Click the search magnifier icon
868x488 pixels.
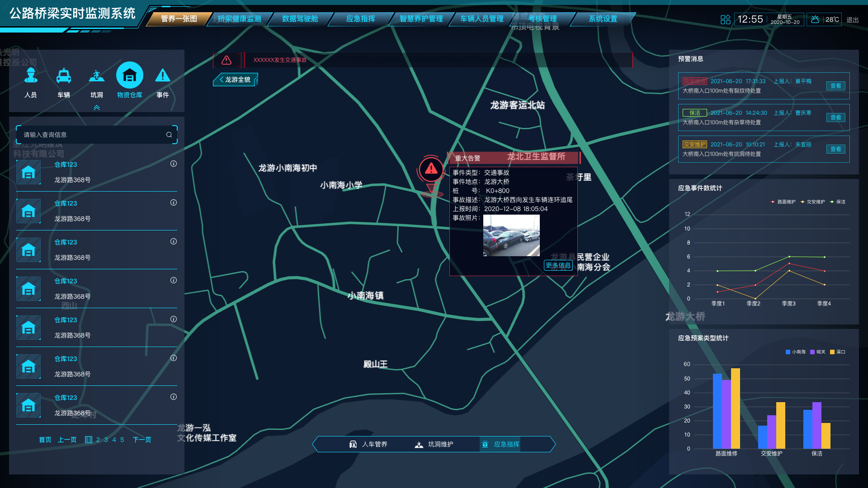tap(169, 135)
